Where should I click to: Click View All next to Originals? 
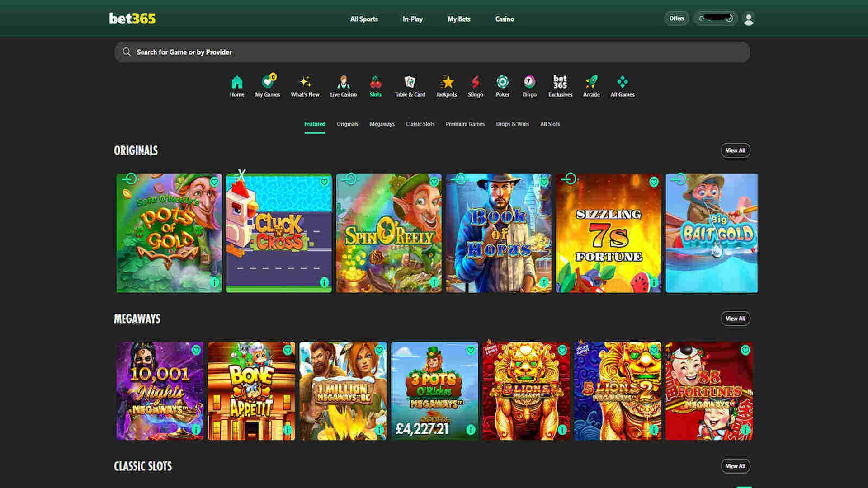[x=735, y=150]
